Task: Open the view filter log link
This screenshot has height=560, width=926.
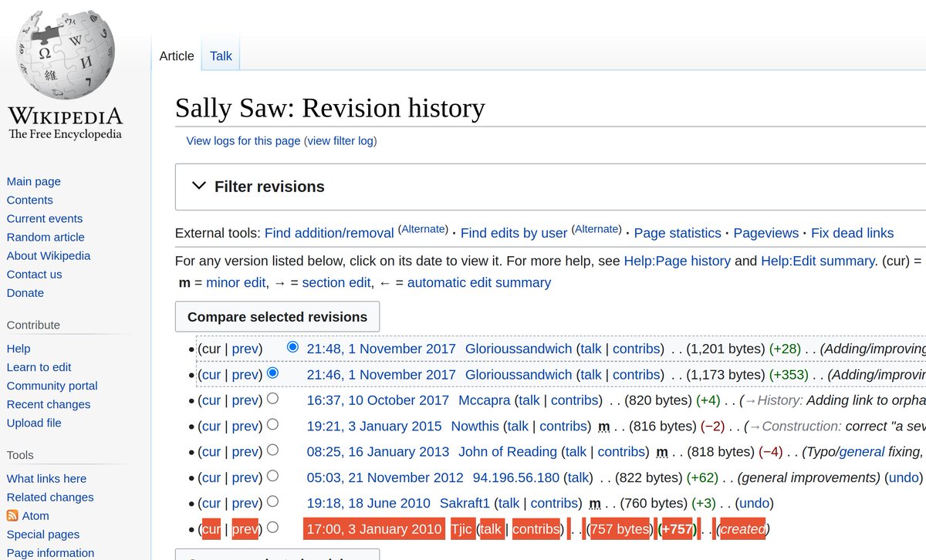Action: tap(340, 141)
